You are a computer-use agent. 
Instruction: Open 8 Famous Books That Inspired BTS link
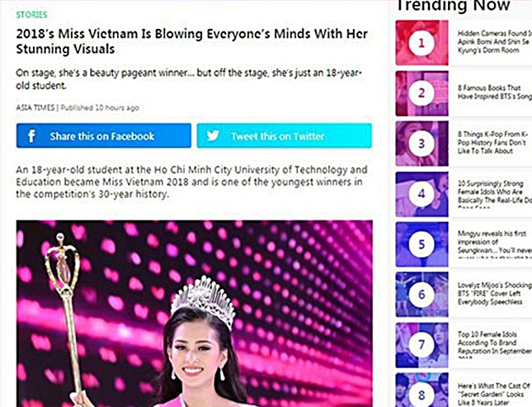tap(495, 92)
